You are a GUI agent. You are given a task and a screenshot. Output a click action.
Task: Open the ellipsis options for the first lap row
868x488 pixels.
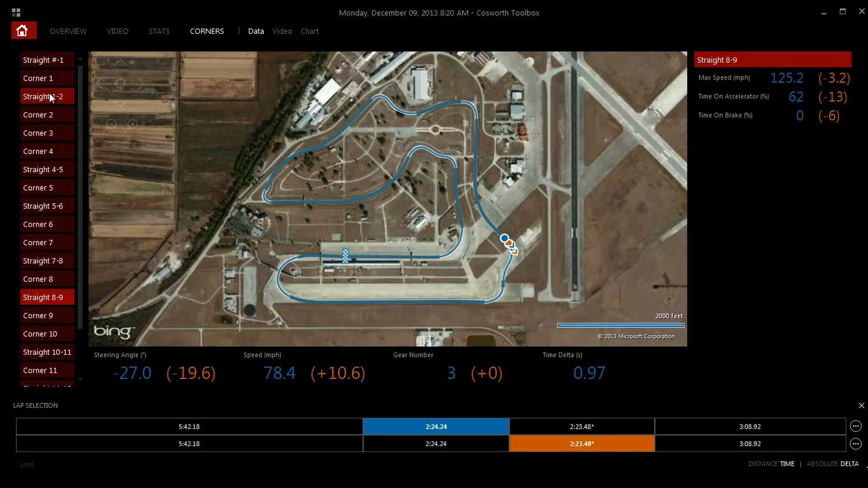(856, 426)
